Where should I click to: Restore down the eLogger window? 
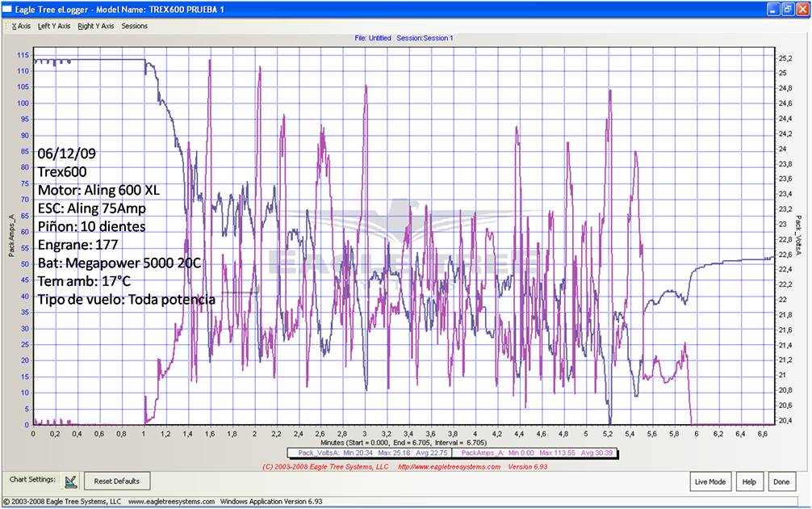[x=787, y=9]
